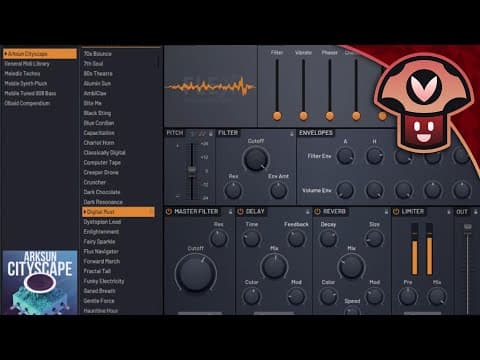Click the Phaser macro slider handle

tap(330, 116)
